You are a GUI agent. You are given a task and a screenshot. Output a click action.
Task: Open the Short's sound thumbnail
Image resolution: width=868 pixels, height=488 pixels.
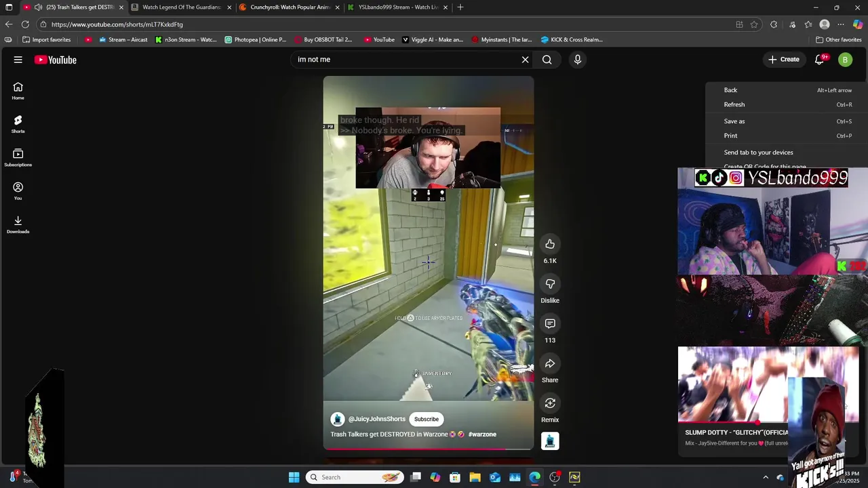tap(550, 441)
